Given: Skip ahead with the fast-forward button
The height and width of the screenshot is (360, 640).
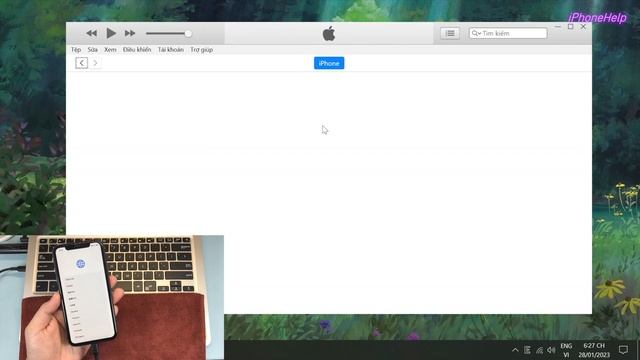Looking at the screenshot, I should 130,33.
